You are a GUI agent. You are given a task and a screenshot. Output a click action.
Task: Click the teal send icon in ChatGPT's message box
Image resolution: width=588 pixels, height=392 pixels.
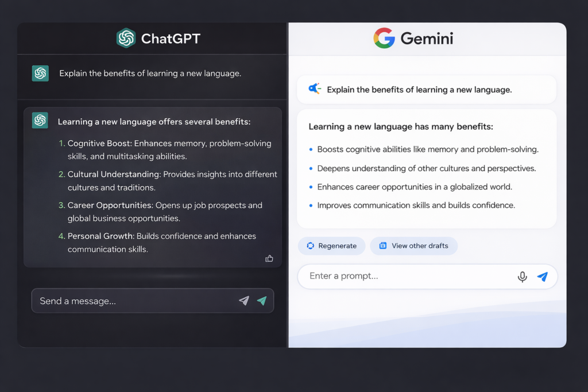click(263, 300)
